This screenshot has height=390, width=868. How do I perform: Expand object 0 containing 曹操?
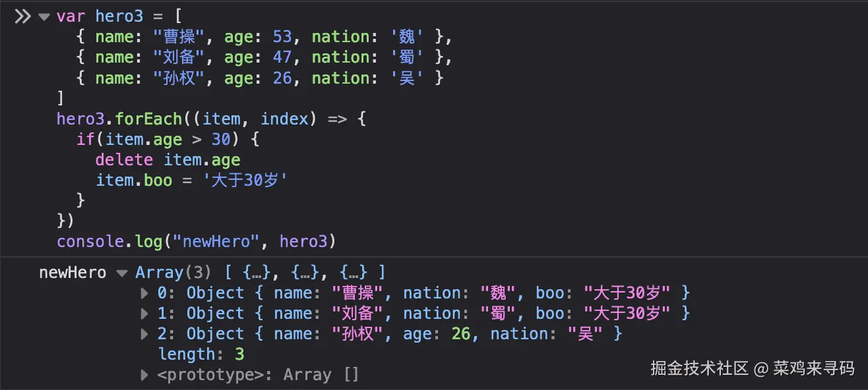(144, 293)
